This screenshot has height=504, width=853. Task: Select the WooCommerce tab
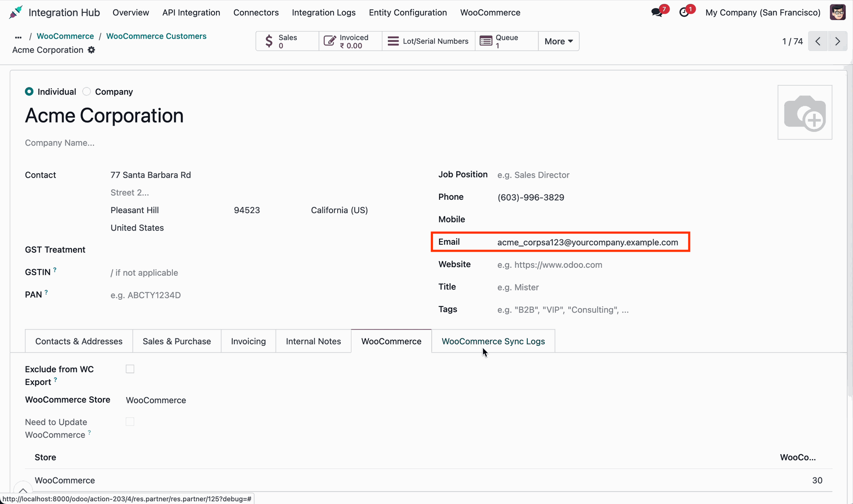391,341
